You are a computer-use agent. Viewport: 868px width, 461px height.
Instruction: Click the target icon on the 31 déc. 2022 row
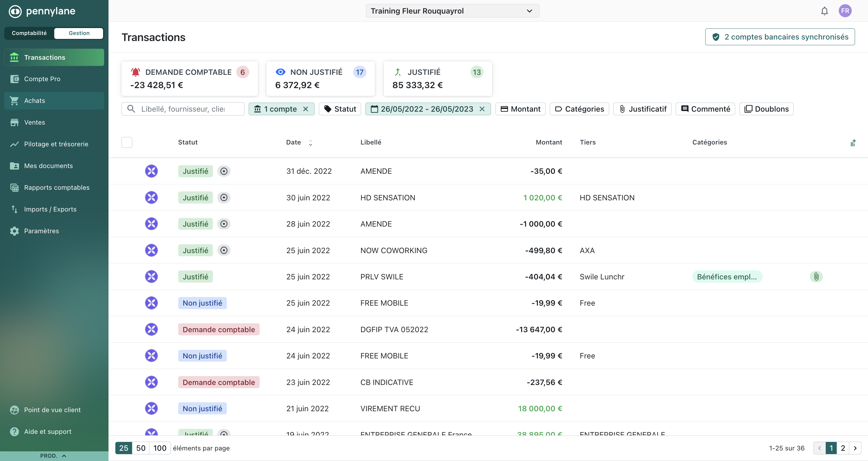[x=224, y=171]
